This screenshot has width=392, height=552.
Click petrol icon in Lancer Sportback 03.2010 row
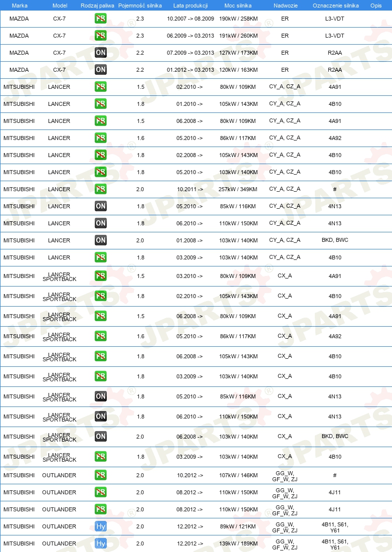click(x=101, y=276)
